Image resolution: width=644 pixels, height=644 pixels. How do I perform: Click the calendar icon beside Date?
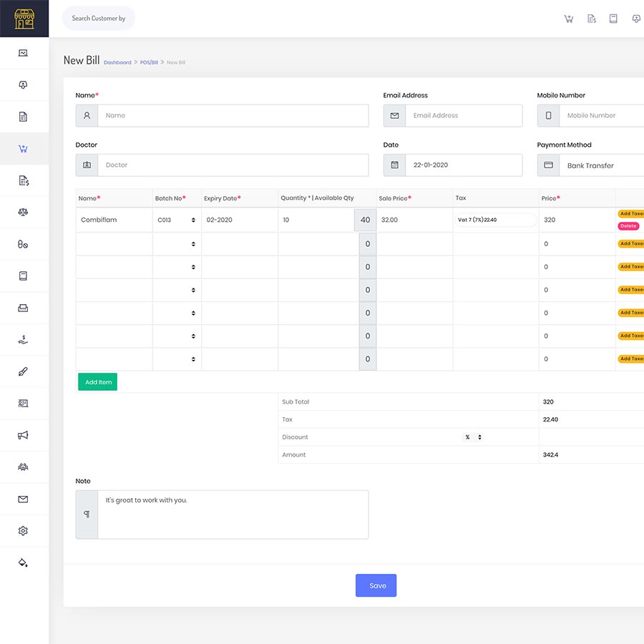pos(395,165)
